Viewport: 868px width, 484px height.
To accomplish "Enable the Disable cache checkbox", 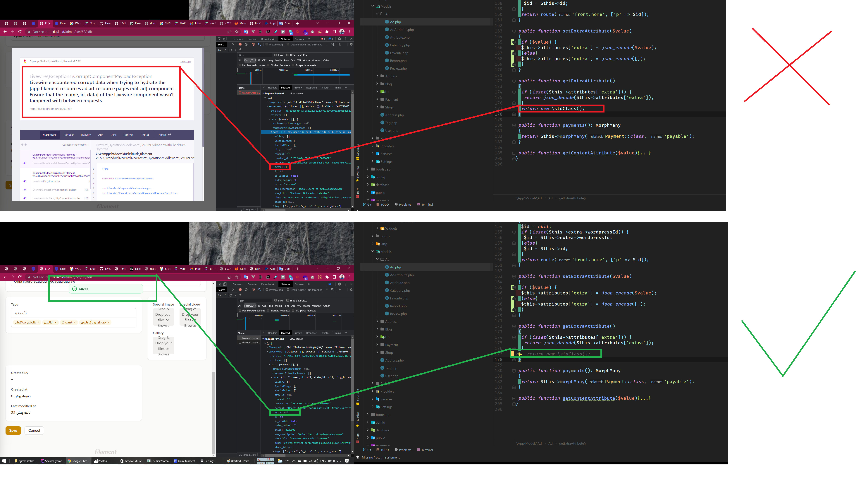I will [288, 45].
